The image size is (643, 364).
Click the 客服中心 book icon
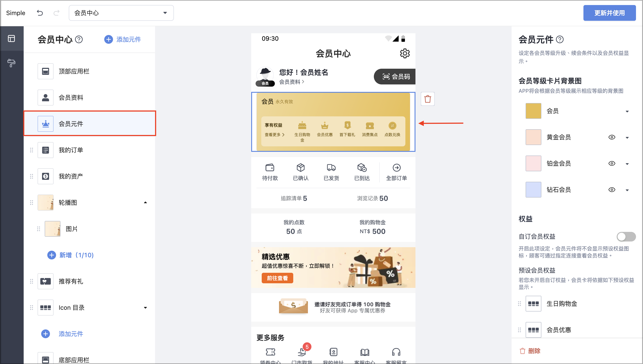[x=365, y=352]
